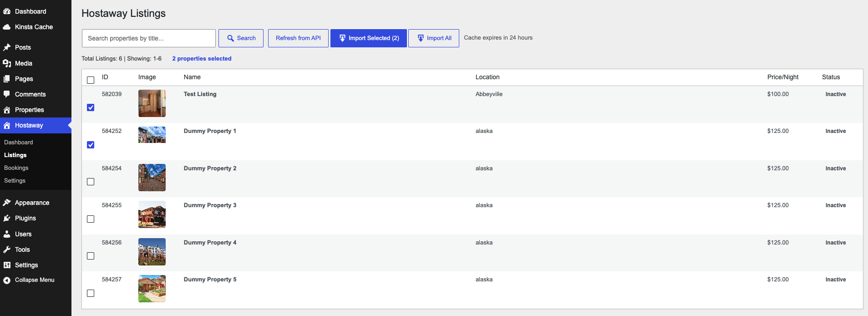Click the Dummy Property 1 thumbnail
This screenshot has height=316, width=868.
pyautogui.click(x=152, y=135)
